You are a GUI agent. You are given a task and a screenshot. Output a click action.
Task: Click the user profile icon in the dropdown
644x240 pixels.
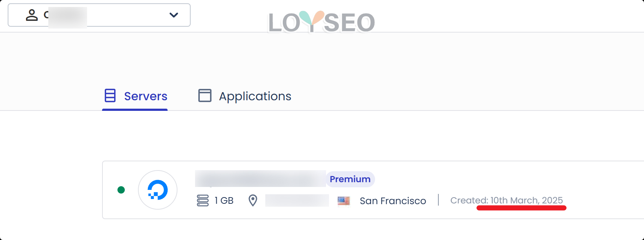(32, 15)
